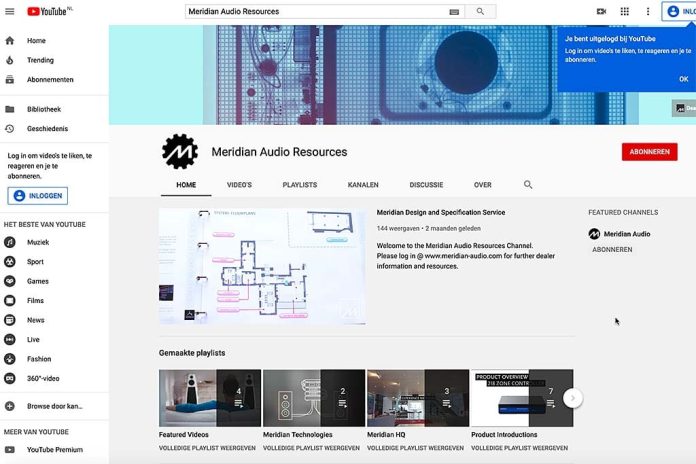Screen dimensions: 696x464
Task: Select the Films category icon
Action: tap(9, 301)
